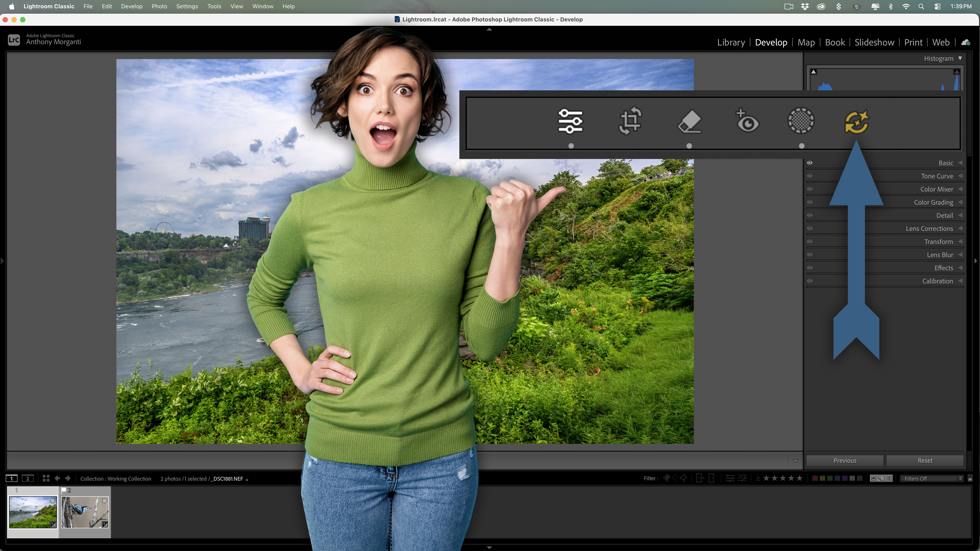Toggle the Tone Curve panel on or off
The image size is (980, 551).
click(x=810, y=176)
